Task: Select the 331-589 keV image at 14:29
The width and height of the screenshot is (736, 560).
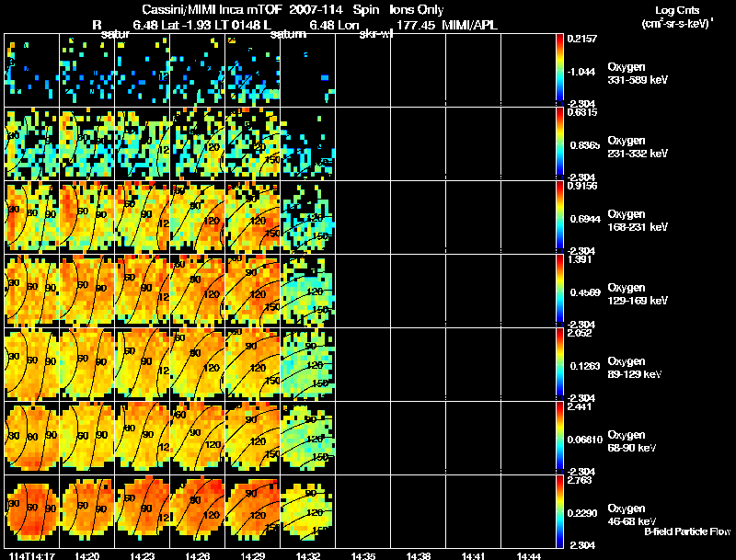Action: (x=252, y=71)
